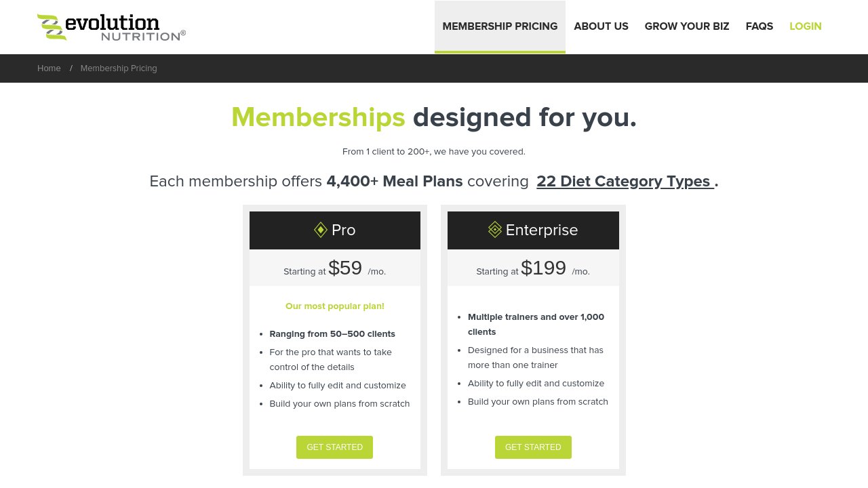The width and height of the screenshot is (868, 488).
Task: Click the Pro plan diamond icon
Action: [321, 230]
